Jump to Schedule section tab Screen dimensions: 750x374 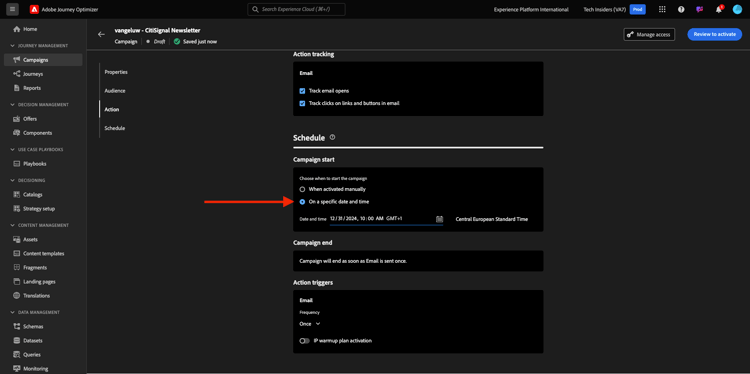[115, 128]
